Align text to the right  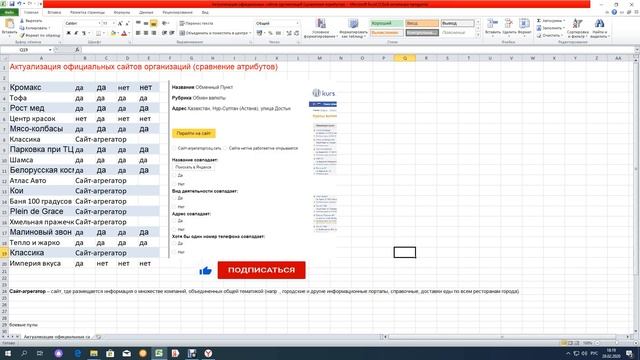pos(153,33)
